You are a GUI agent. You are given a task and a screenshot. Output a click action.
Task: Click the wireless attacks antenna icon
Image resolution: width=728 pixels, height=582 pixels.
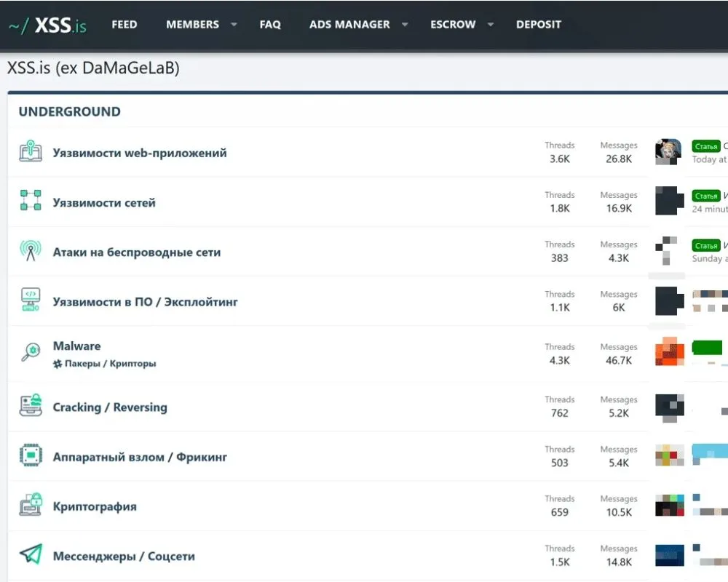(31, 251)
